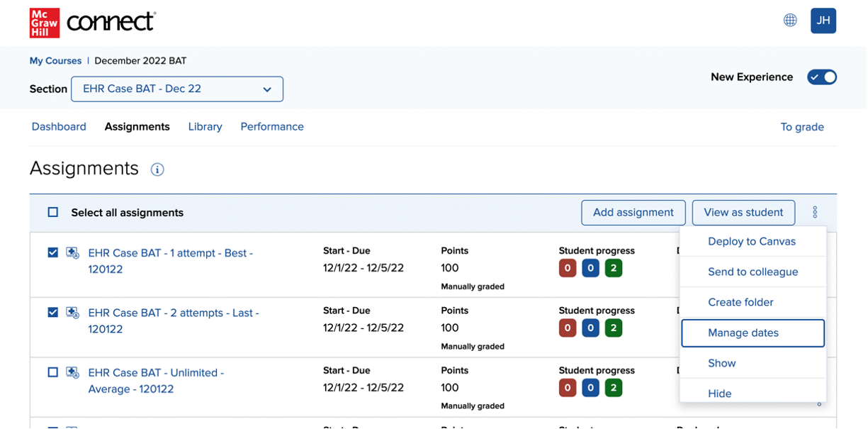Click the Add assignment button

tap(633, 213)
